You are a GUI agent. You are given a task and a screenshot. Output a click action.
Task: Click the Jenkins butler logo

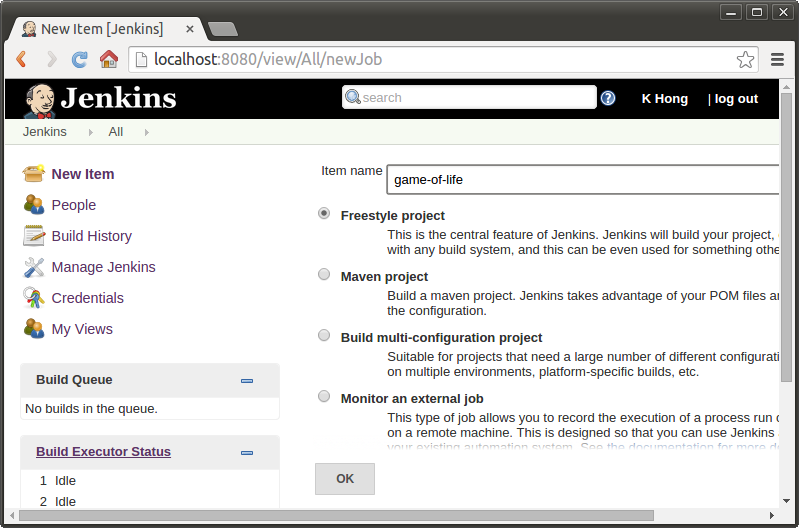pos(40,101)
